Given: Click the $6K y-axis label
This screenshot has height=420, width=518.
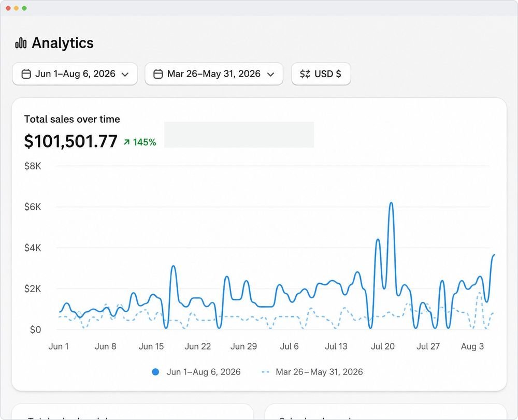Looking at the screenshot, I should coord(33,207).
